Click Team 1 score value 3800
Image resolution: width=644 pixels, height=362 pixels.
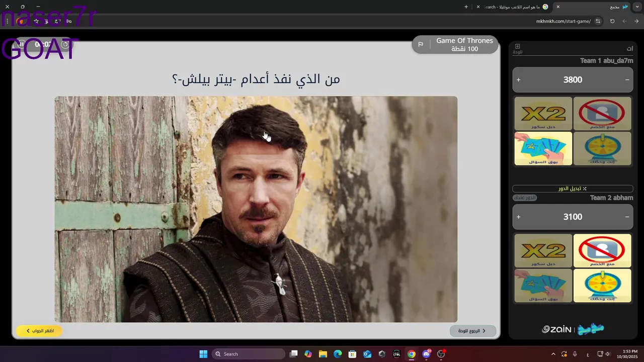573,79
